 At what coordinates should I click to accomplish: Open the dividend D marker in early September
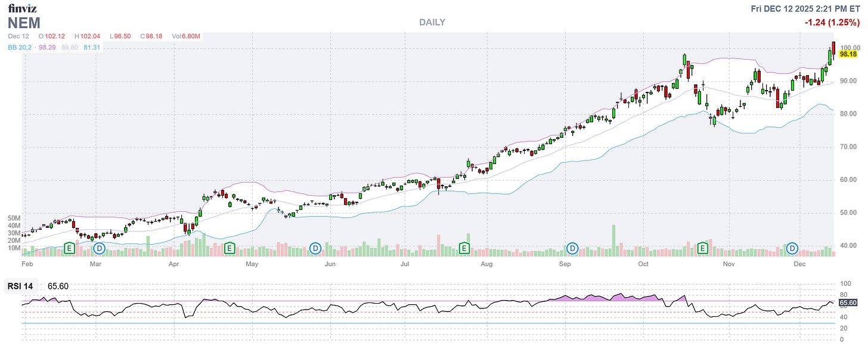click(572, 247)
